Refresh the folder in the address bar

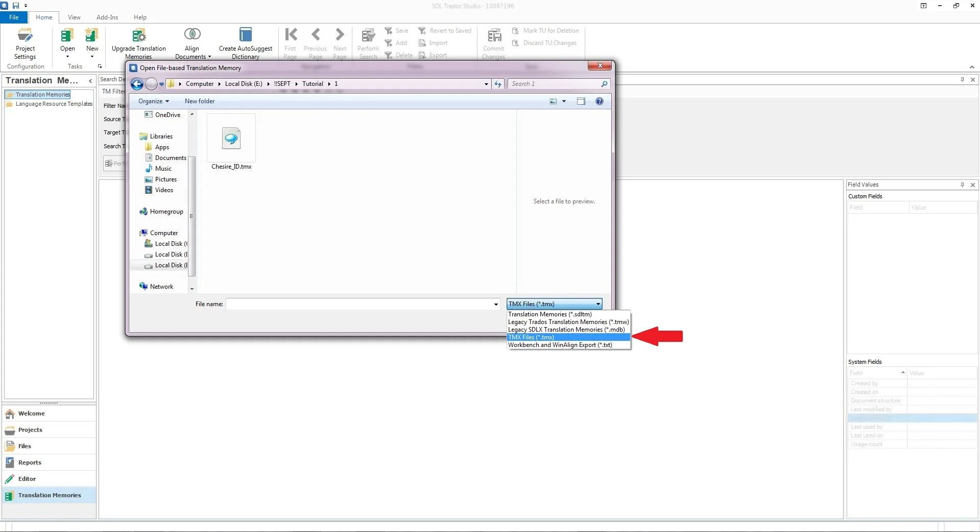pos(498,84)
